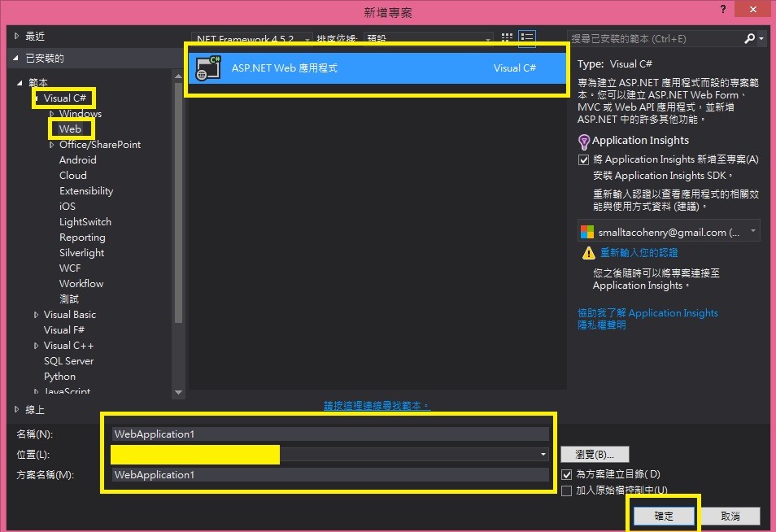Collapse the 已安裝的 section
The width and height of the screenshot is (776, 532).
(x=15, y=59)
